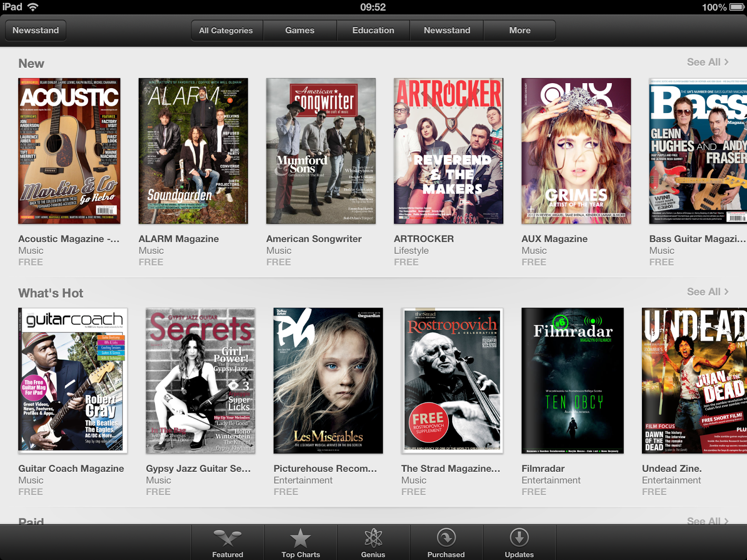Select the Games category tab

[300, 30]
